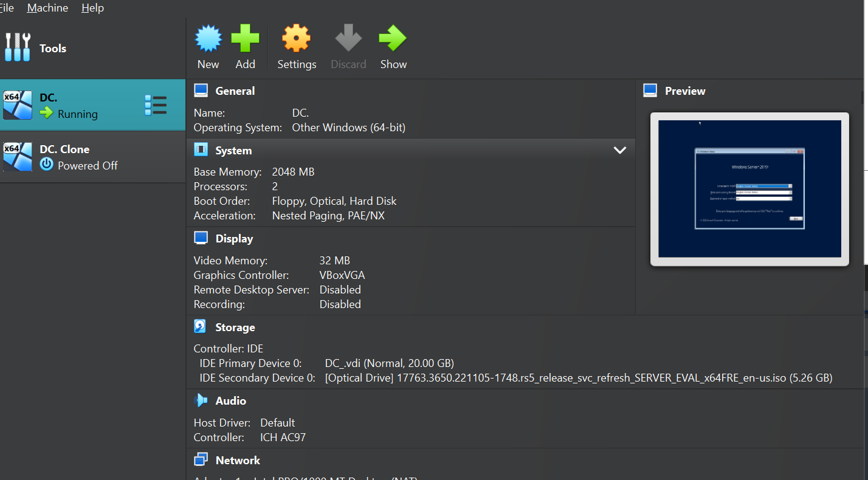Click the Discard toolbar icon
This screenshot has height=480, width=868.
(348, 38)
